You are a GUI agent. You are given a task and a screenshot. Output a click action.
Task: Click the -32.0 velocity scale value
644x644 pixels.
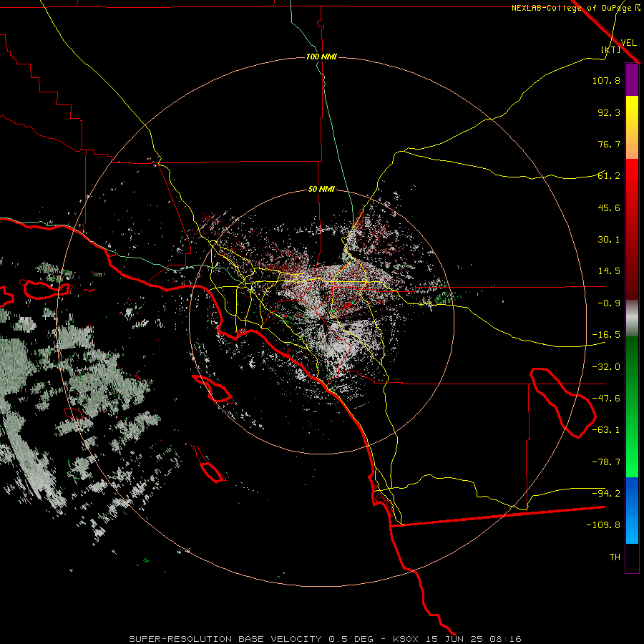[x=606, y=367]
